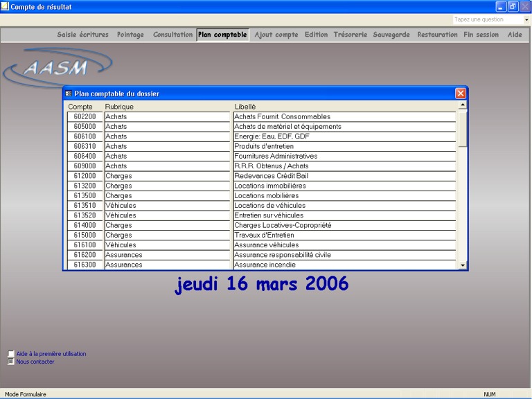The image size is (532, 399).
Task: Select account number 616100
Action: click(x=85, y=245)
